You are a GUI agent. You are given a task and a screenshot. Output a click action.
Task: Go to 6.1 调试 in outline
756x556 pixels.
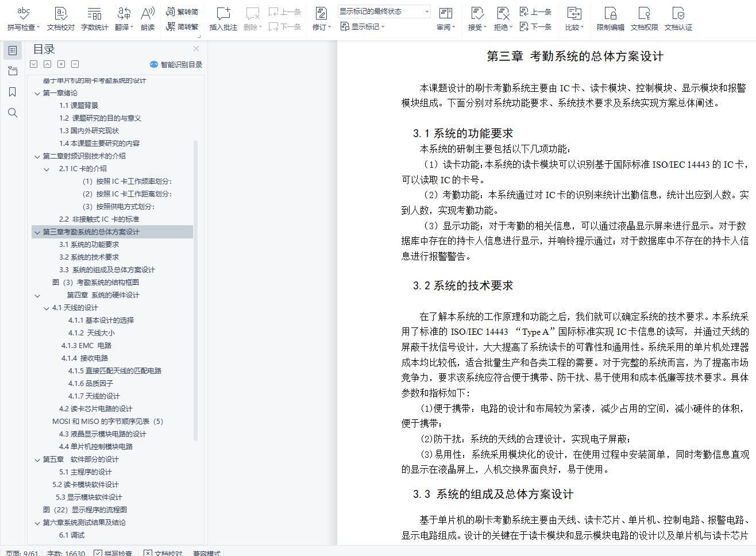(x=72, y=535)
